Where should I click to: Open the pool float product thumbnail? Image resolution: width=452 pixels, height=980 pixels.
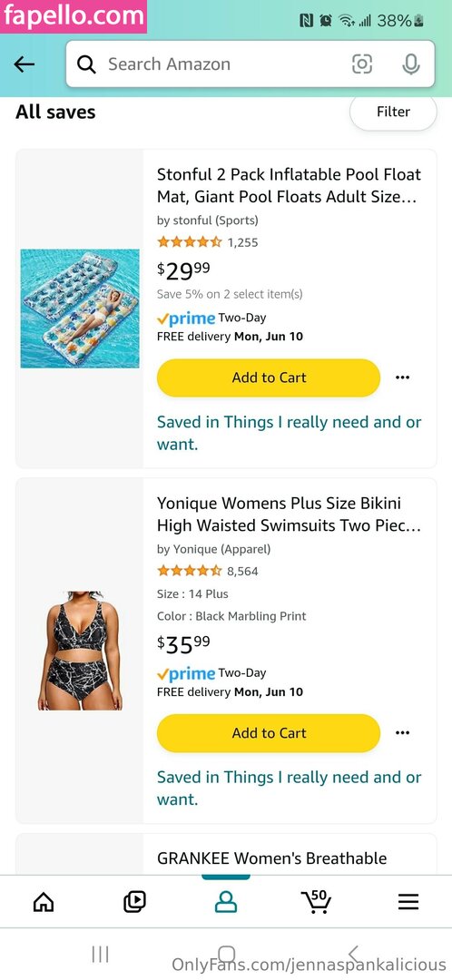[80, 309]
